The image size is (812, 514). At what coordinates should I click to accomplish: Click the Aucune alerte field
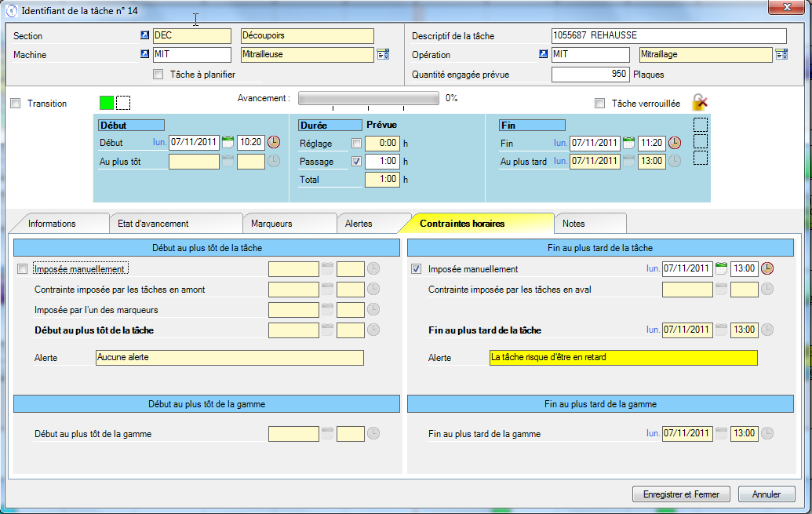[x=230, y=358]
